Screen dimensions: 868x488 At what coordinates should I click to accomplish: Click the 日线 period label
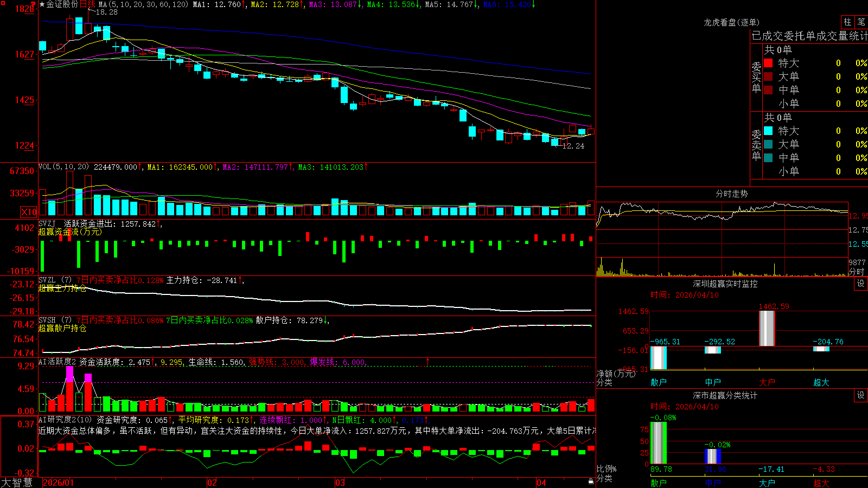(87, 4)
